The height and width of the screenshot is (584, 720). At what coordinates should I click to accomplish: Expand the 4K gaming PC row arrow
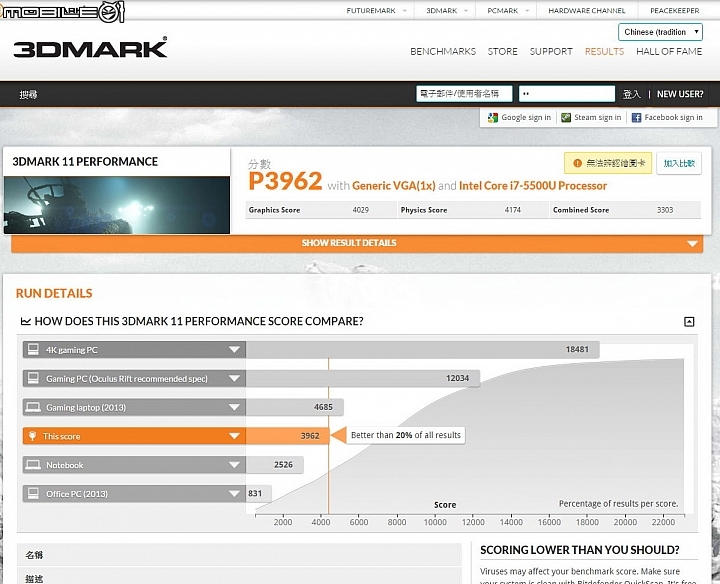pyautogui.click(x=234, y=350)
